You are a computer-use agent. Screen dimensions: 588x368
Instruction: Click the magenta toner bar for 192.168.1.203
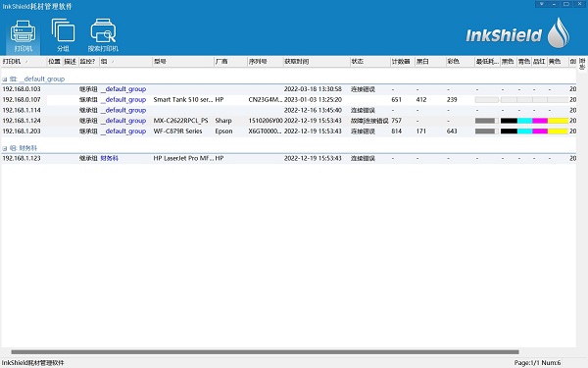(540, 131)
